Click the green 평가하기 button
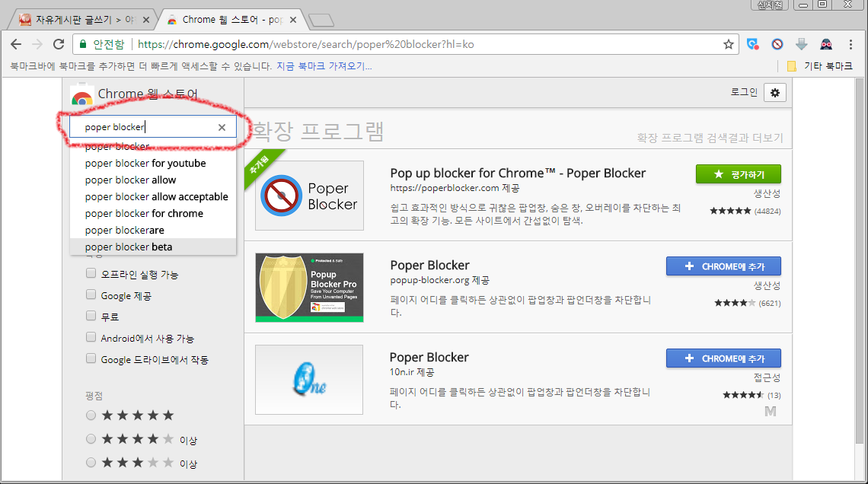 (739, 174)
